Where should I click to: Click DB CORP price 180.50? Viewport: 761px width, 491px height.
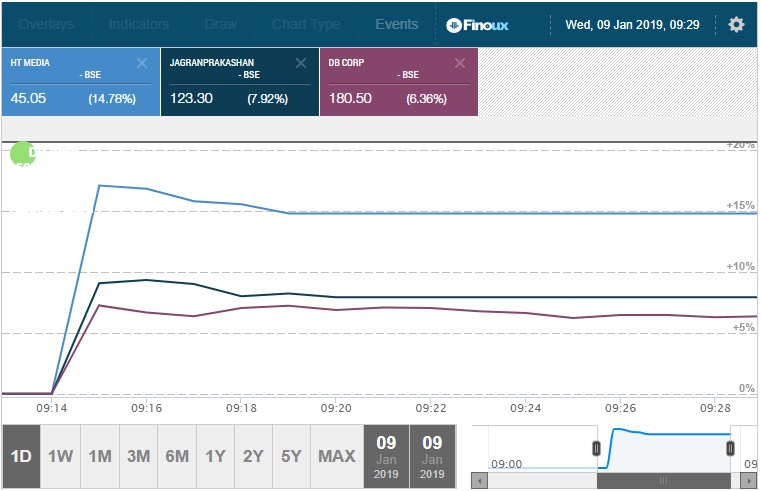(x=350, y=98)
